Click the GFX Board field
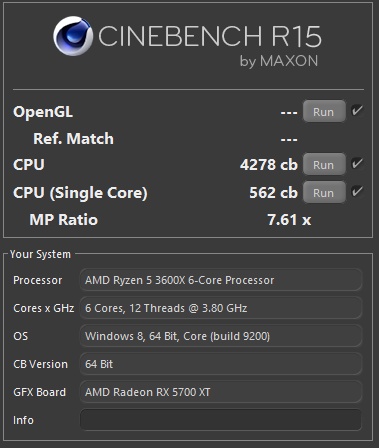 tap(221, 392)
